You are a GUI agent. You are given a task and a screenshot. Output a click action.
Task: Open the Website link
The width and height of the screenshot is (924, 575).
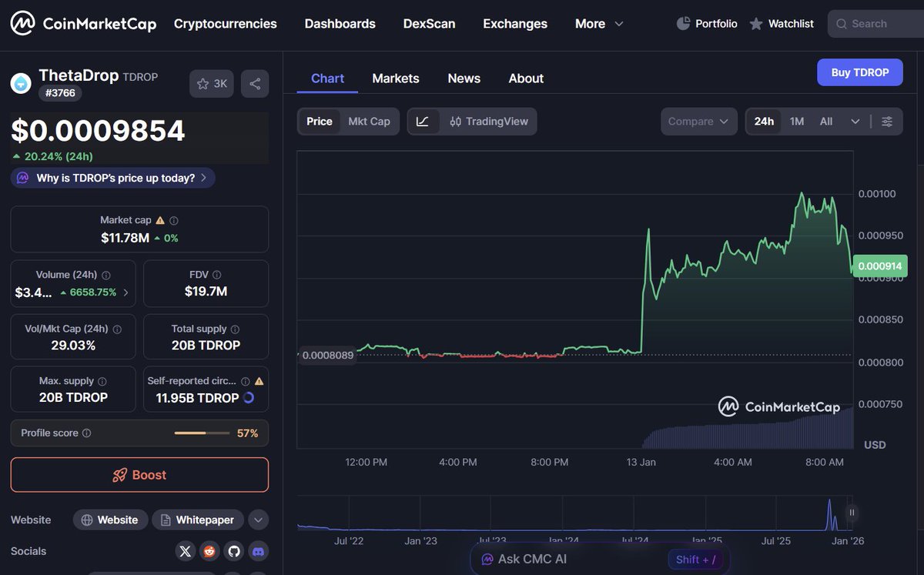click(x=110, y=520)
